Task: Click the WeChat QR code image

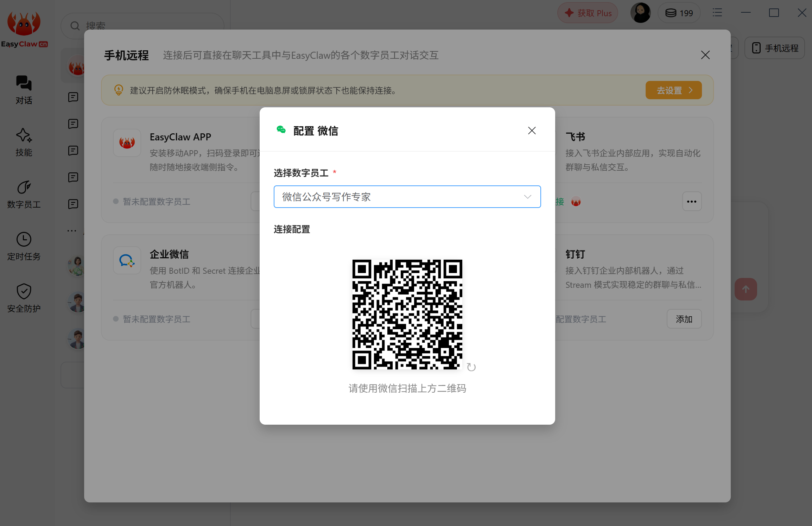Action: click(x=407, y=314)
